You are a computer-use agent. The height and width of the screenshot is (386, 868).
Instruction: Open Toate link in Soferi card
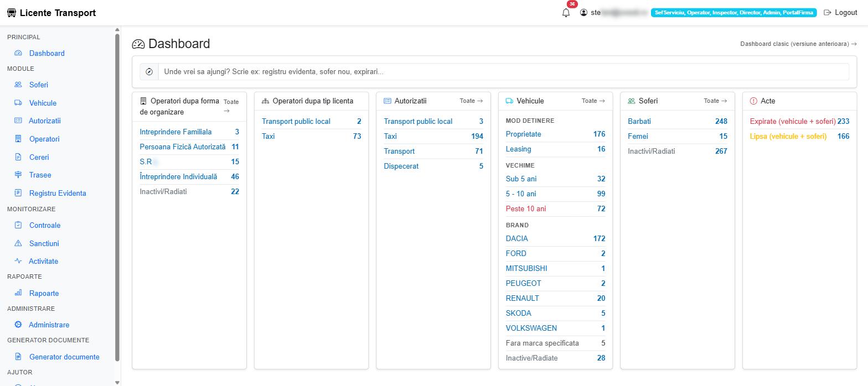[x=715, y=101]
